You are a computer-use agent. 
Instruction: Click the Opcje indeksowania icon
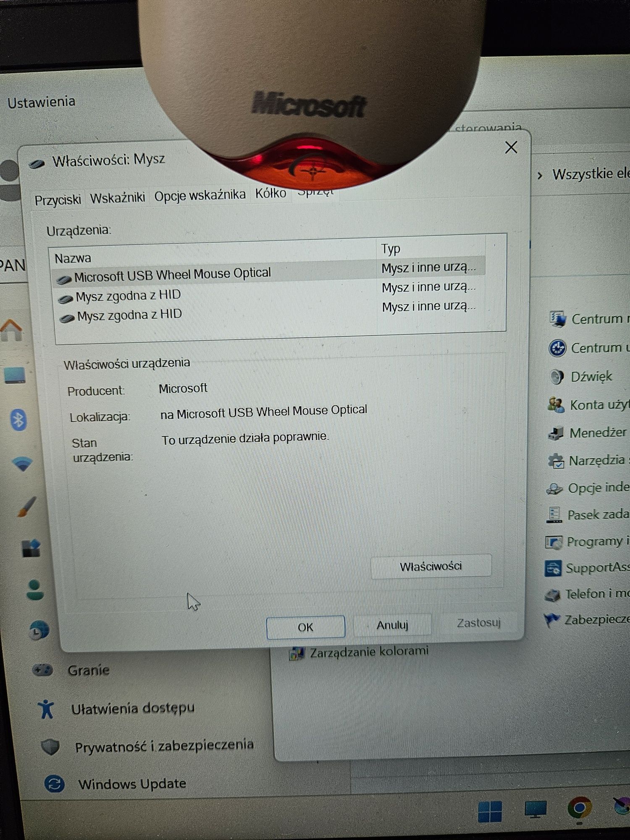(x=554, y=489)
